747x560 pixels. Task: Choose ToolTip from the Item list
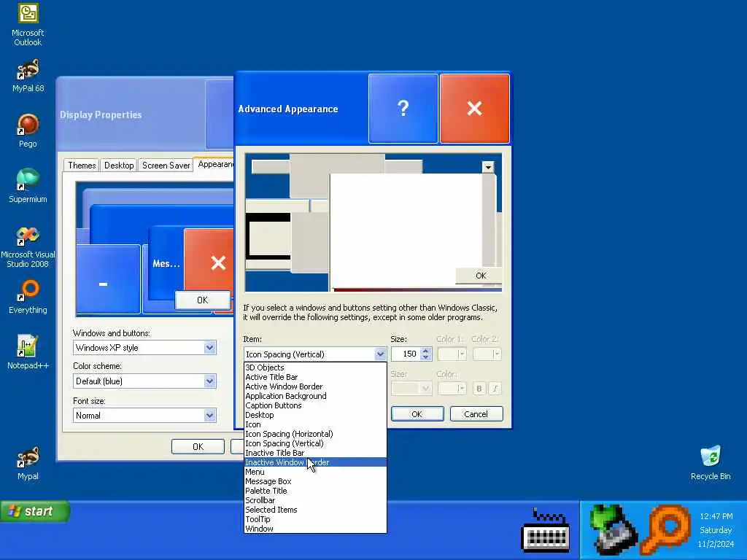pyautogui.click(x=315, y=519)
